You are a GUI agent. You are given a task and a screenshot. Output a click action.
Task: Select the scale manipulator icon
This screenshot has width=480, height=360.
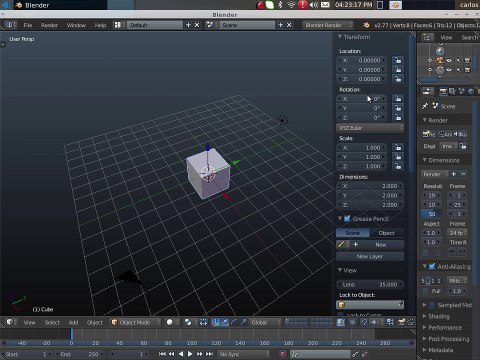243,322
